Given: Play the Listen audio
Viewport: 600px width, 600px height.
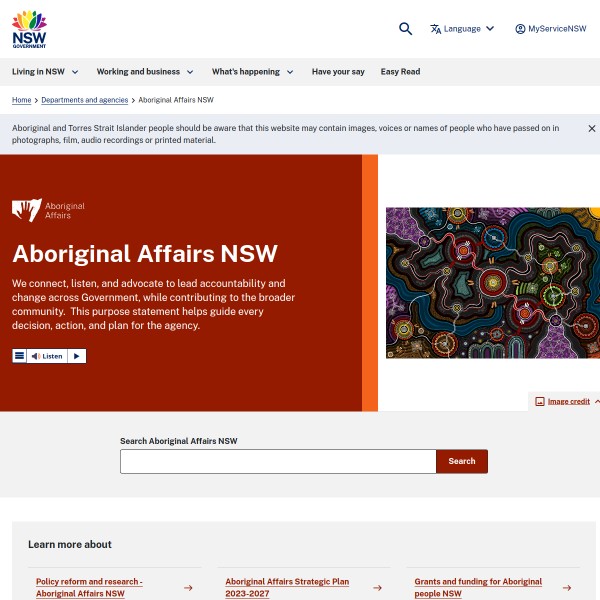Looking at the screenshot, I should (x=77, y=356).
